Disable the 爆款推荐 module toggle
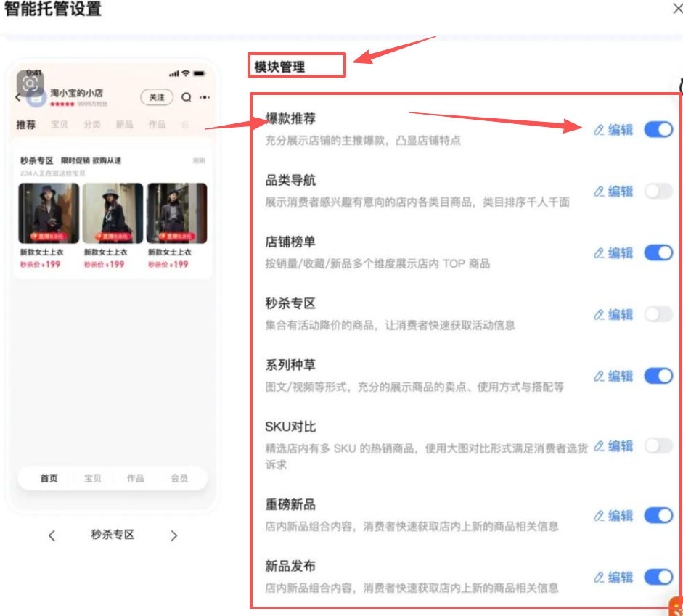The image size is (683, 616). point(658,129)
